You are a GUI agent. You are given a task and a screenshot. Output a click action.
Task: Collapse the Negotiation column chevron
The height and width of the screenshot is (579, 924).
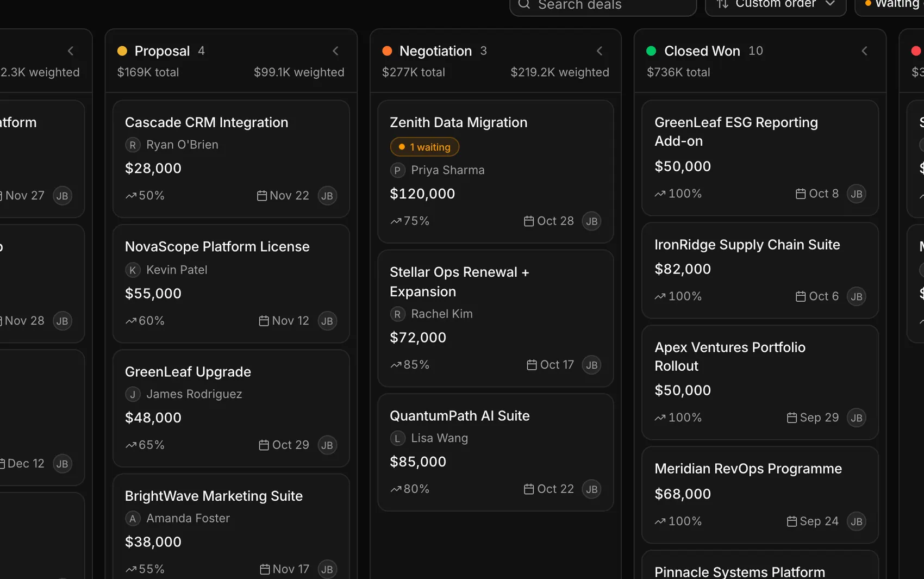[600, 51]
